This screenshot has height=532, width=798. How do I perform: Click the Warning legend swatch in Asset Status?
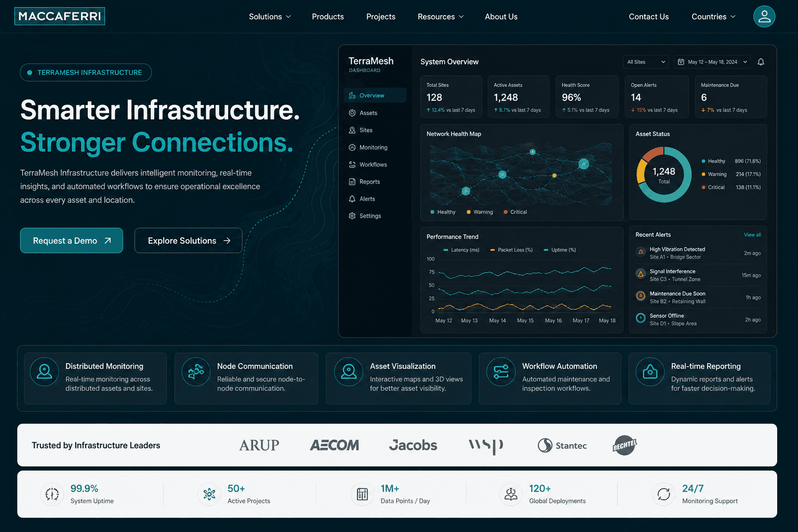tap(703, 174)
